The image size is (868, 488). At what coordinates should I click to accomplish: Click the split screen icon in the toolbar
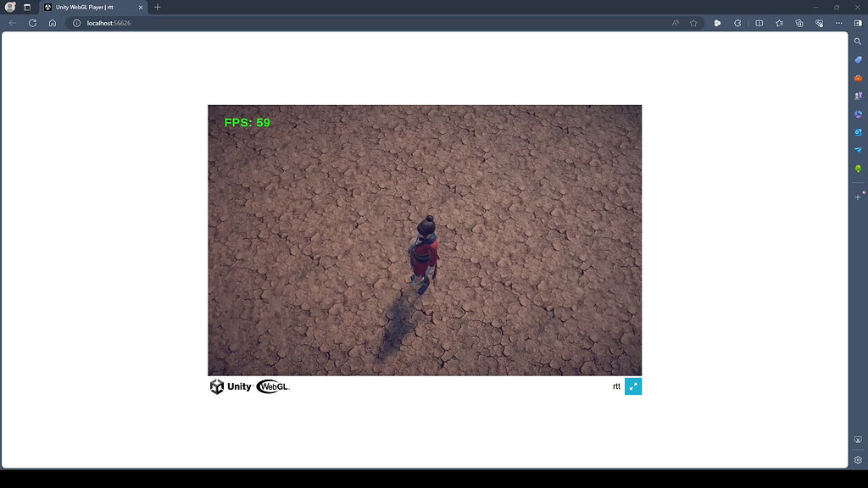[760, 23]
